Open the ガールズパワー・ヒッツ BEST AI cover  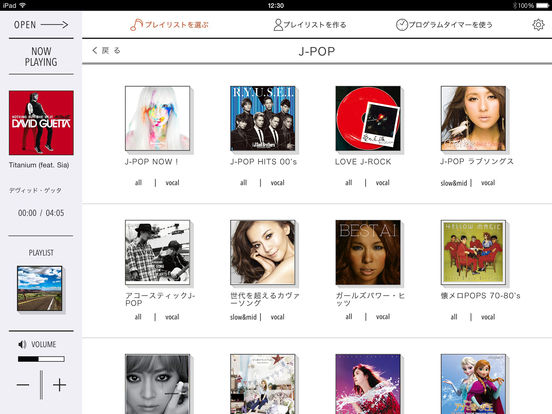(368, 252)
